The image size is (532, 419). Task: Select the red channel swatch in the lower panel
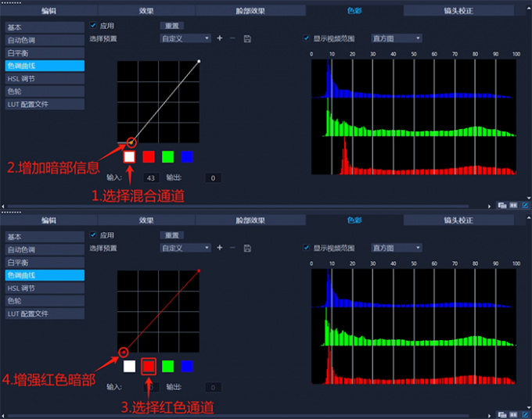click(149, 366)
